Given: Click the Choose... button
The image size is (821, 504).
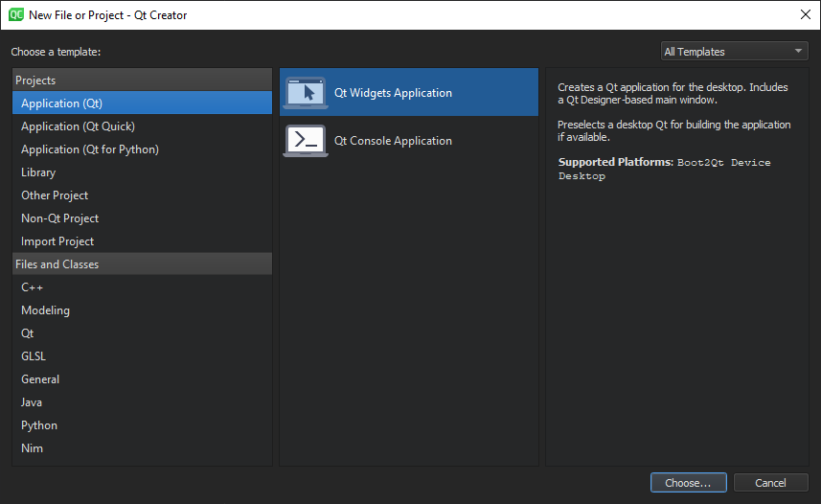Looking at the screenshot, I should pos(688,483).
